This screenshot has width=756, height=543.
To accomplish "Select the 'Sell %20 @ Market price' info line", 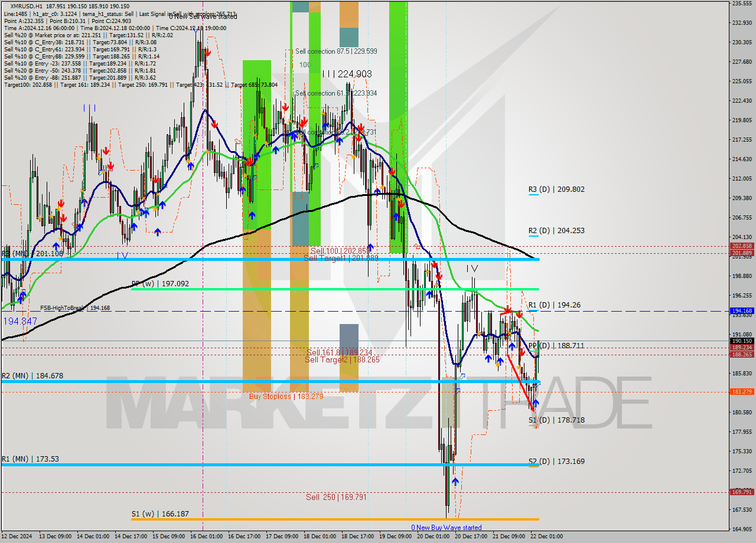I will [x=89, y=35].
